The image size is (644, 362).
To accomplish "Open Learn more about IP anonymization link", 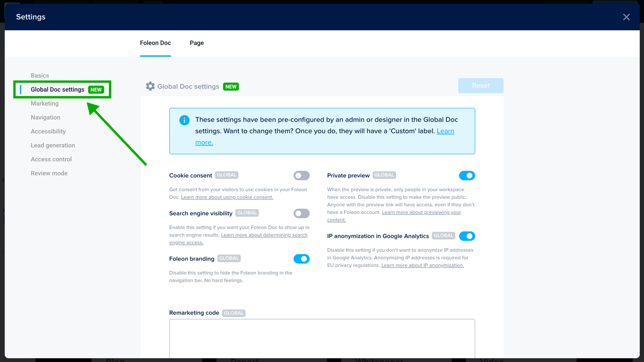I will [422, 265].
